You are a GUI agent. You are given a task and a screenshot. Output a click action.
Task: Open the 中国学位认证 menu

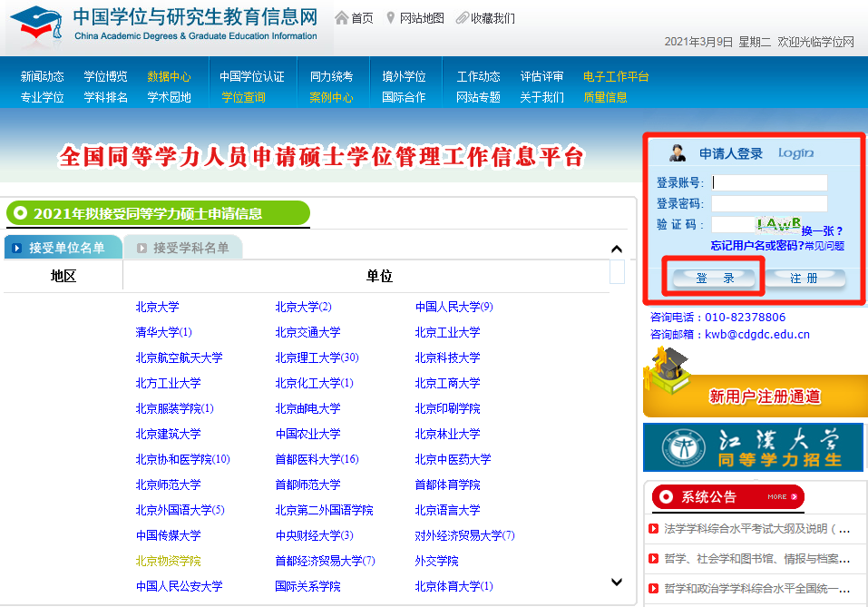point(252,76)
